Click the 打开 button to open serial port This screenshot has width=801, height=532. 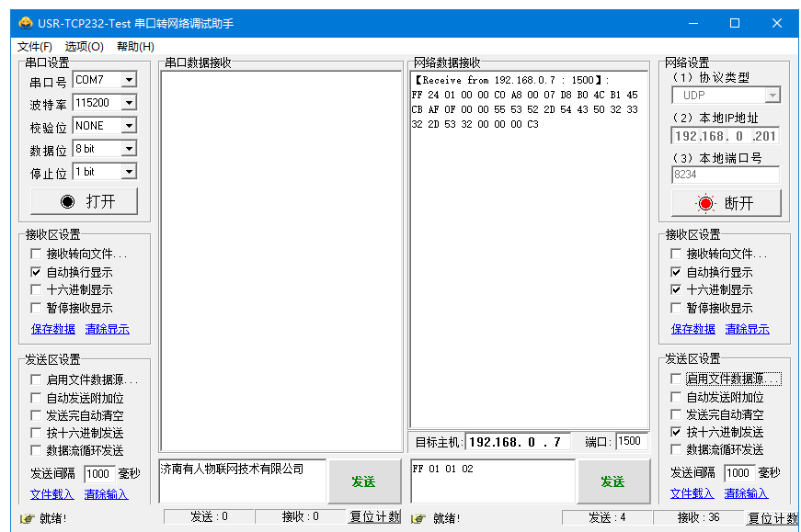tap(85, 201)
